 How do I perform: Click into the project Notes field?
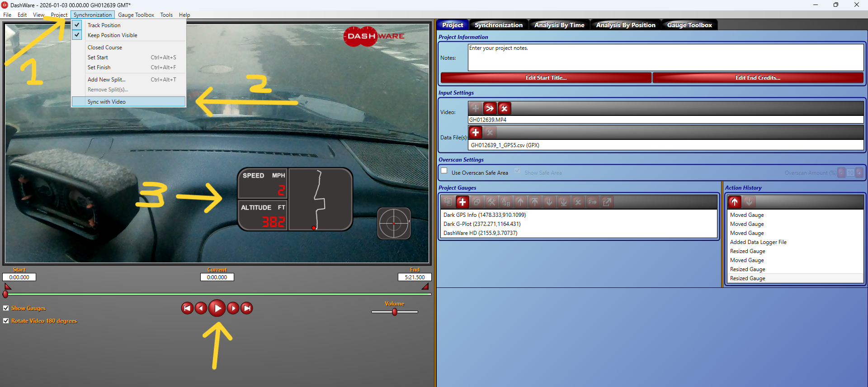(665, 57)
